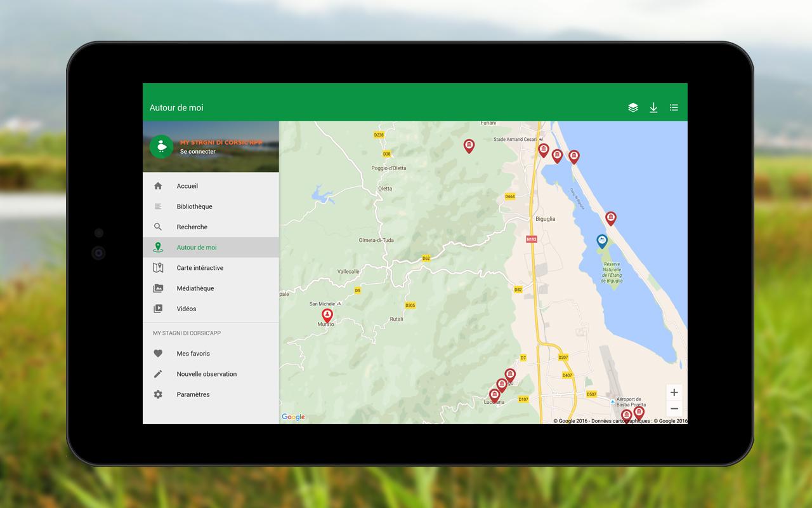Open the Médiathèque section

click(211, 288)
